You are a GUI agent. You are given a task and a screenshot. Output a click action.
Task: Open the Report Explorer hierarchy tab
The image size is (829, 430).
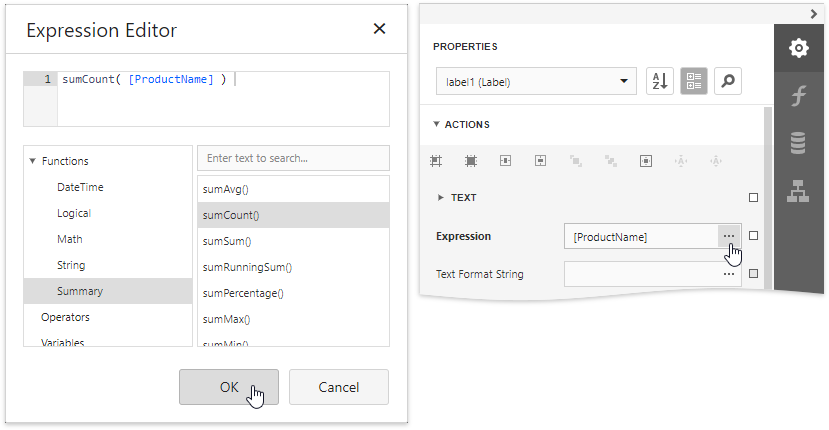(797, 192)
